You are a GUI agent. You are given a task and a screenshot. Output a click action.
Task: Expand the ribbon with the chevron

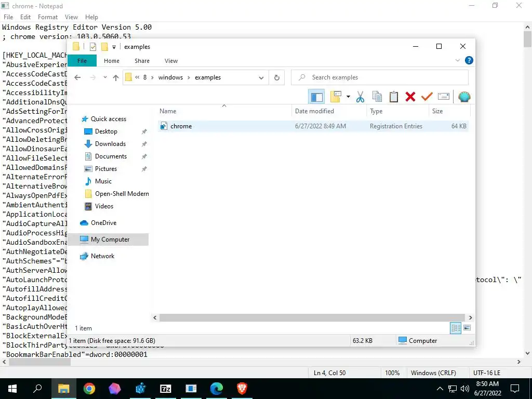[457, 60]
